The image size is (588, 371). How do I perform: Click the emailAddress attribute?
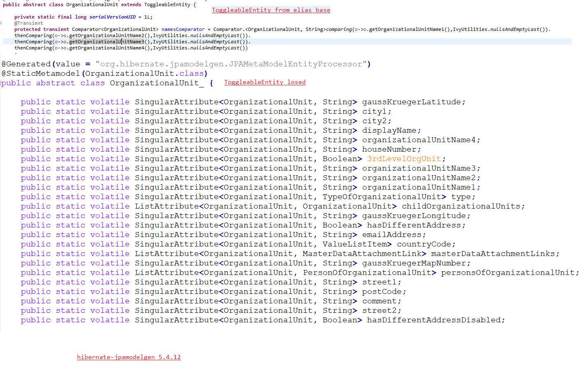391,235
